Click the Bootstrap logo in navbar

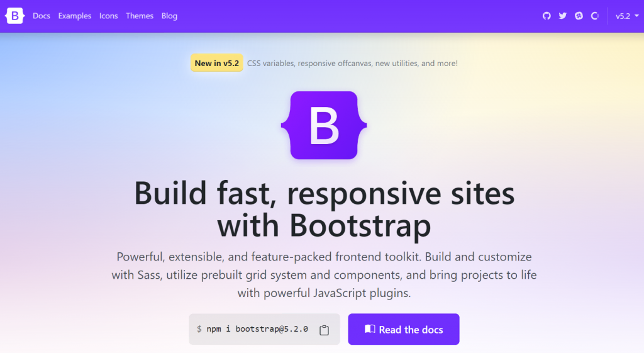coord(15,16)
